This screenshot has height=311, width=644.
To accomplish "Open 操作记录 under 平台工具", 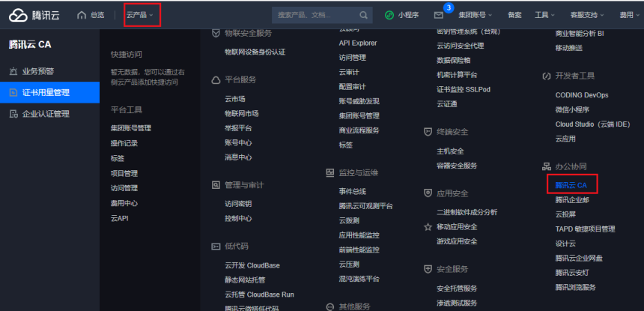I will (124, 143).
